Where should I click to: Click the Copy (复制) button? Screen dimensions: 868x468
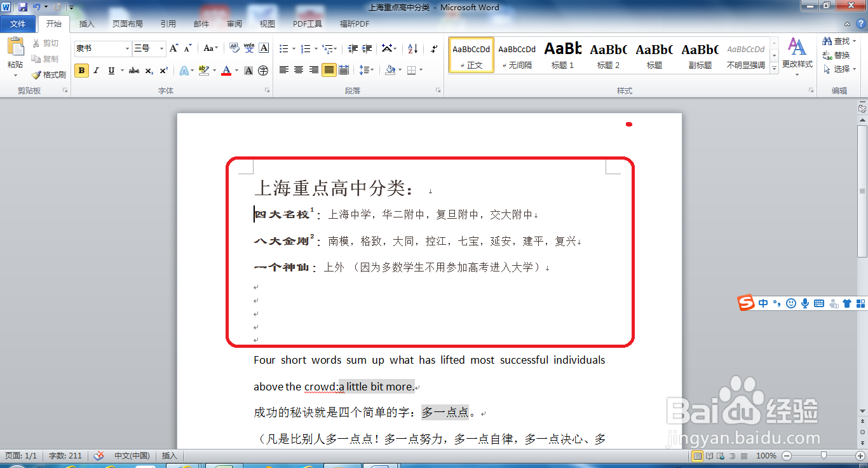pyautogui.click(x=46, y=59)
